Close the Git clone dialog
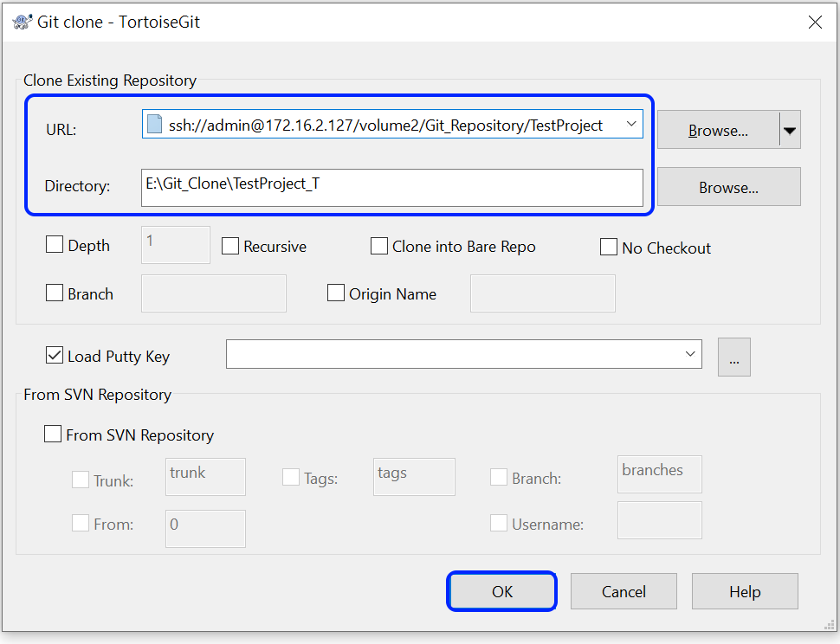Viewport: 840px width, 644px height. (815, 22)
